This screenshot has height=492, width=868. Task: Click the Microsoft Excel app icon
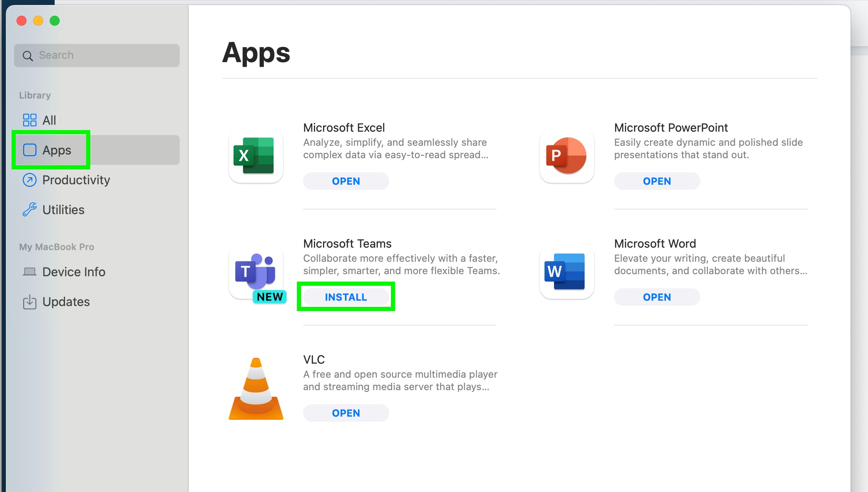(256, 156)
